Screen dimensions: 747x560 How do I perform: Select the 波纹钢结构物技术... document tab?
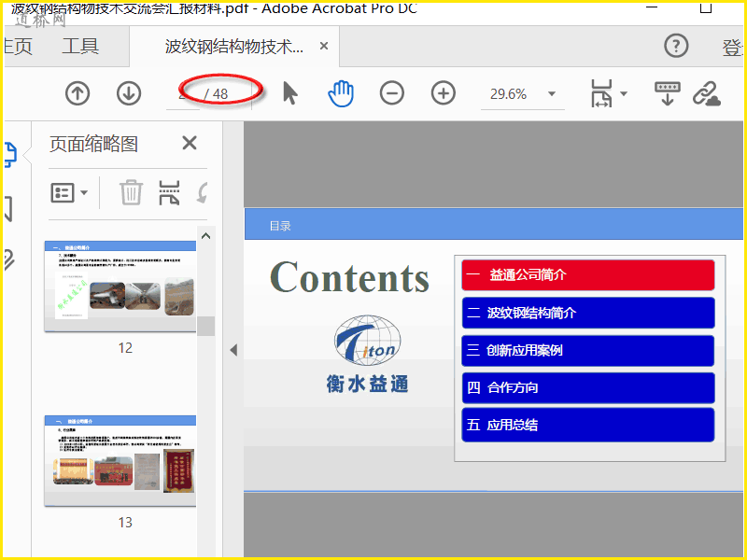tap(234, 47)
